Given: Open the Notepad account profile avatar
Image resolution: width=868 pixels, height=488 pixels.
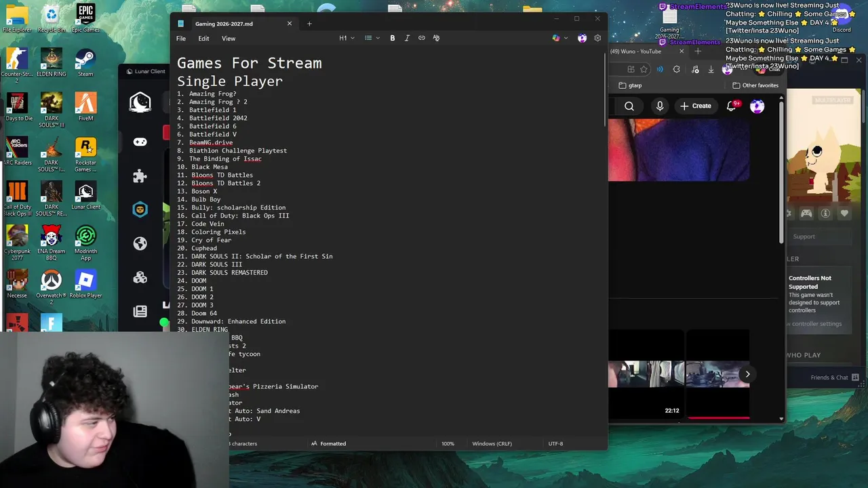Looking at the screenshot, I should pos(582,38).
